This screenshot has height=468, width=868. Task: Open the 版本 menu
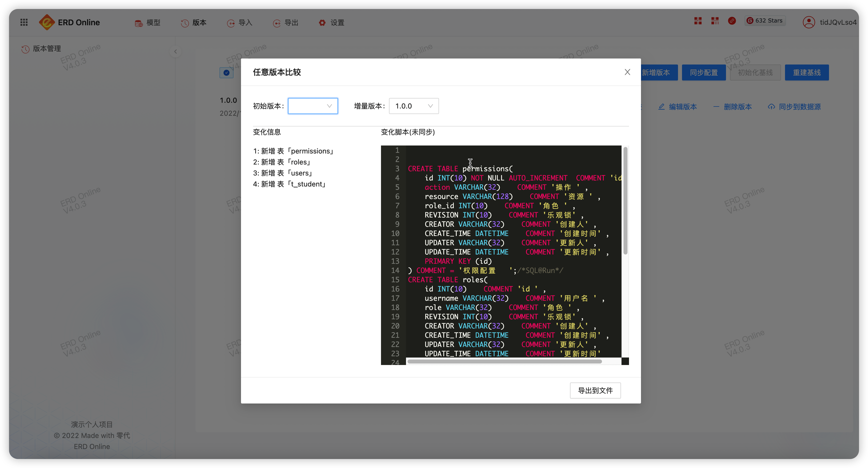[194, 22]
